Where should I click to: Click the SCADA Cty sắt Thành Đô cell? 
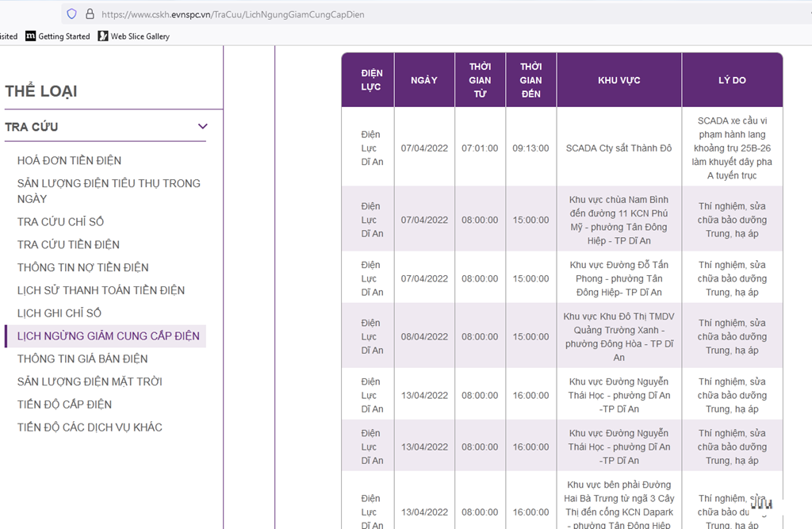pos(619,148)
